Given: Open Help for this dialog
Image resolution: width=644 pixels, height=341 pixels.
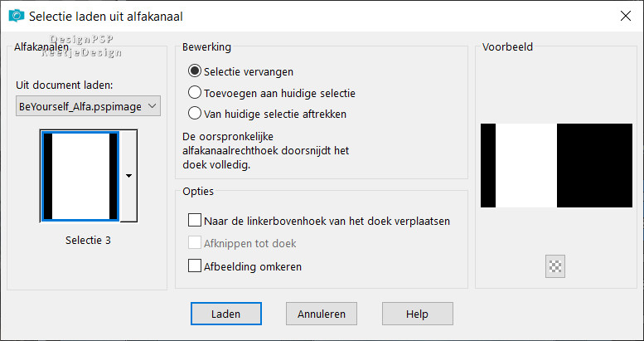Looking at the screenshot, I should (417, 314).
